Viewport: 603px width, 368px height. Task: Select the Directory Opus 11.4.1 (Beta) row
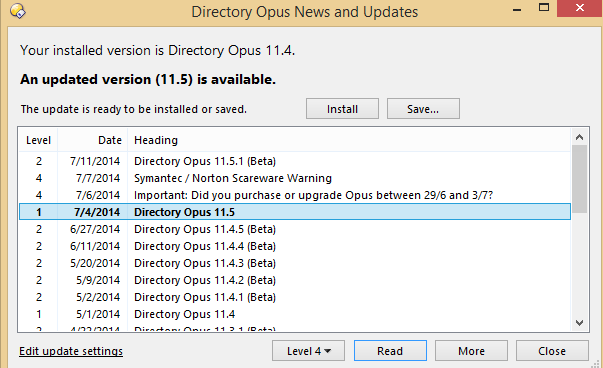(x=295, y=297)
